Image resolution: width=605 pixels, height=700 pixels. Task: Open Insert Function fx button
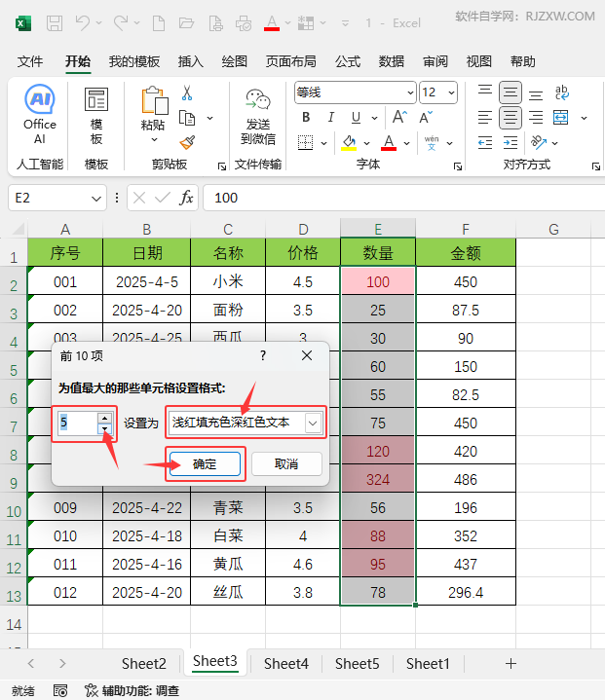click(x=186, y=198)
